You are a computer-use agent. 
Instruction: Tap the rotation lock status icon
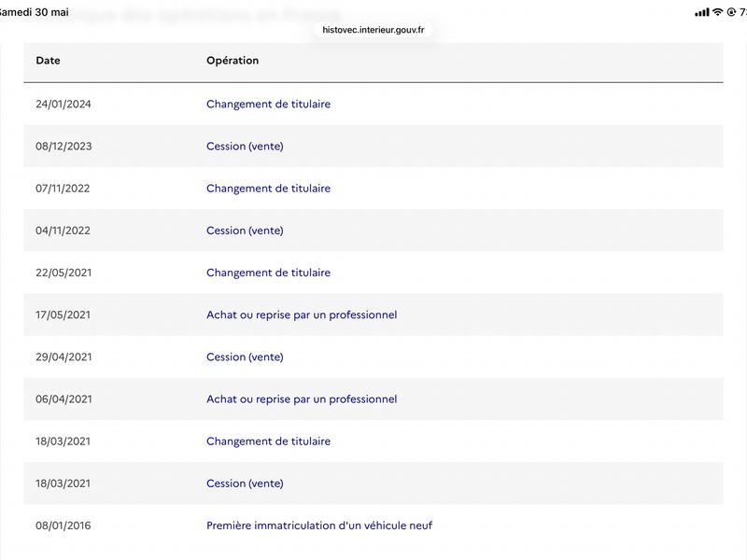[731, 12]
